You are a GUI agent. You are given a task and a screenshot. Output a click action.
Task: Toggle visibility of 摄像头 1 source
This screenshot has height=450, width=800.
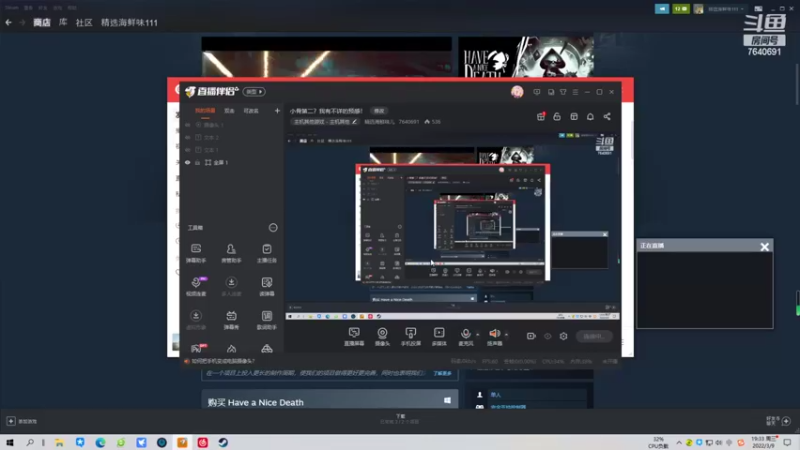click(x=187, y=125)
